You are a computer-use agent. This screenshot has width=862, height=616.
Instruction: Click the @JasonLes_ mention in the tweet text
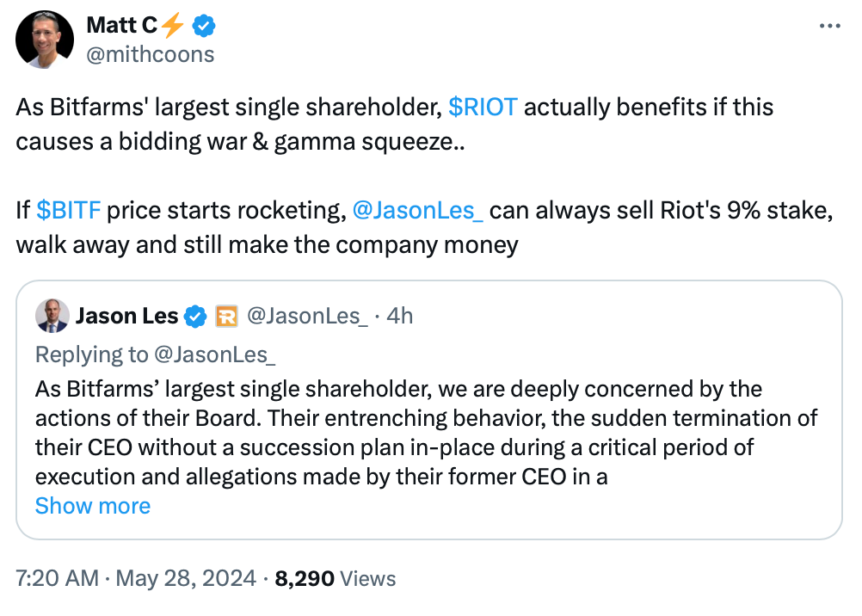418,211
